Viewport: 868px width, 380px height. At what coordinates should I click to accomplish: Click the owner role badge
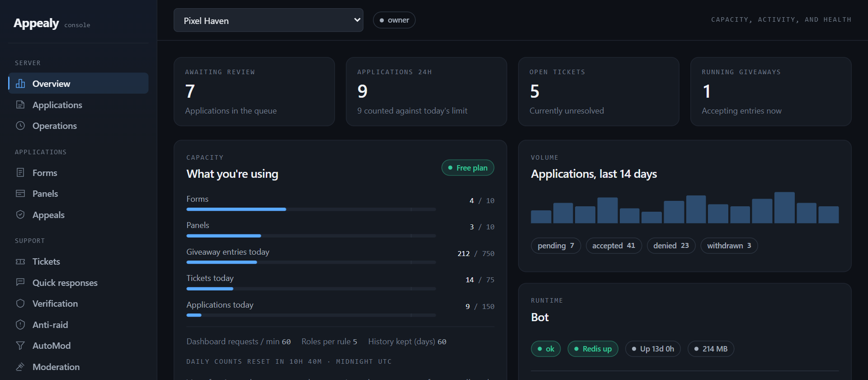pyautogui.click(x=394, y=20)
